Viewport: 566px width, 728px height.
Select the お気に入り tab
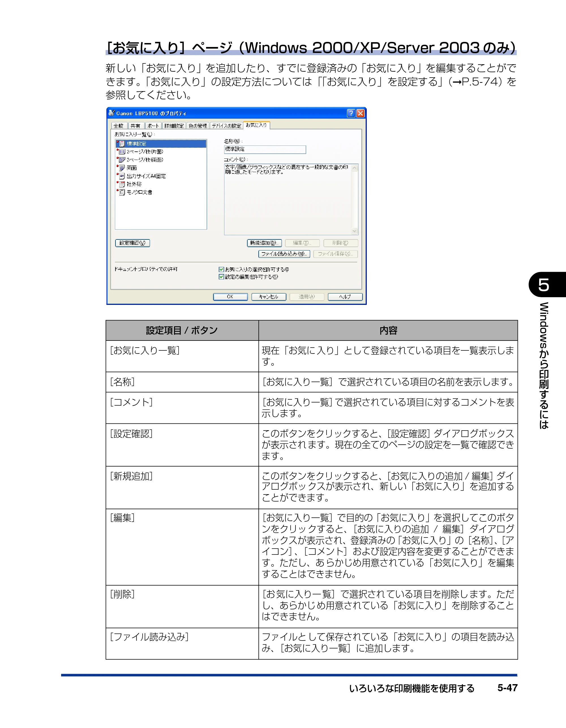[256, 125]
